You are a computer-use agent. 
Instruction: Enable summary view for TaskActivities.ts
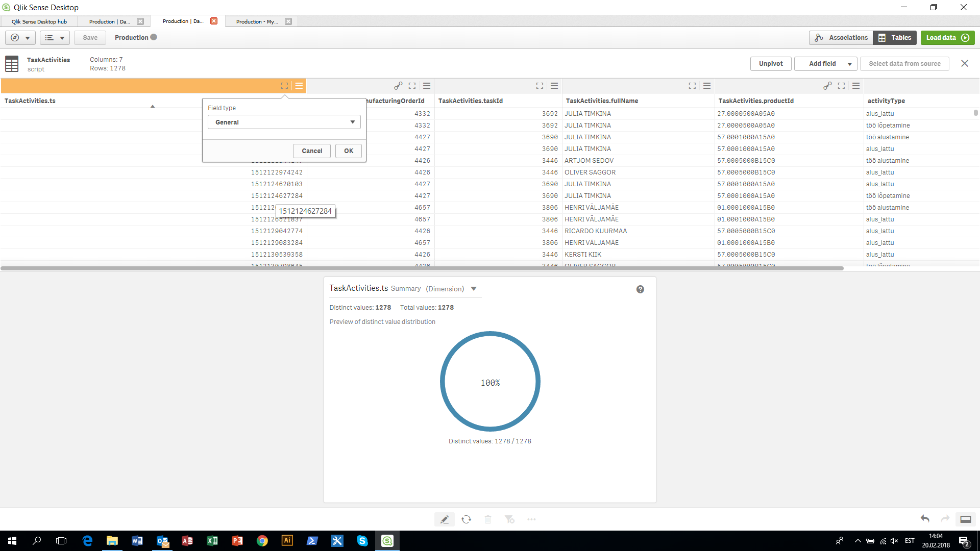pyautogui.click(x=299, y=86)
